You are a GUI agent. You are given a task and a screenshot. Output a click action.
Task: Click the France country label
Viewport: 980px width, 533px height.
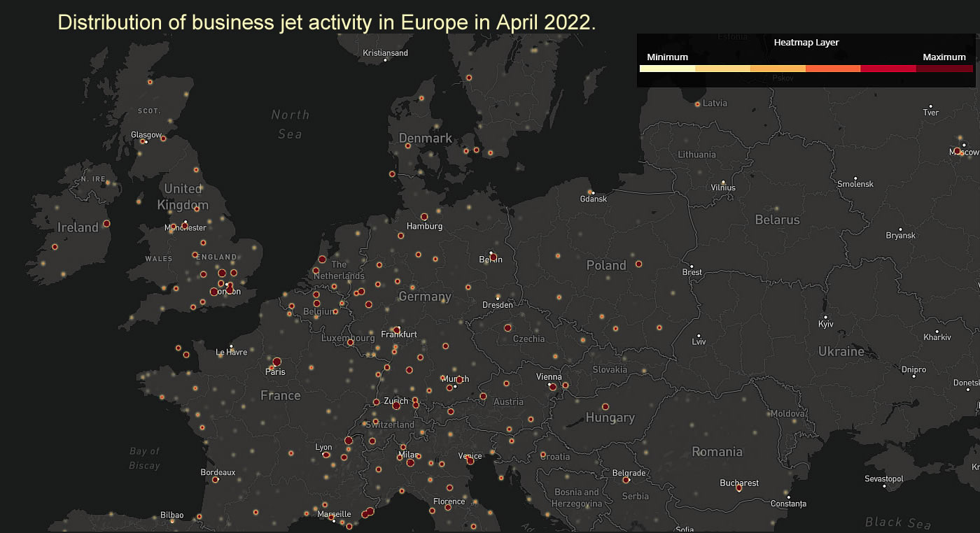[x=280, y=396]
